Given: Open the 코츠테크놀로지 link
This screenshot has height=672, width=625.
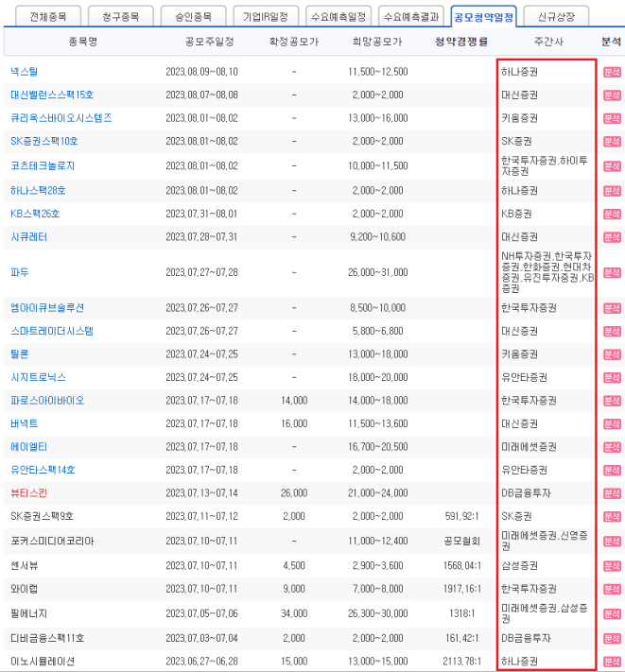Looking at the screenshot, I should tap(43, 165).
